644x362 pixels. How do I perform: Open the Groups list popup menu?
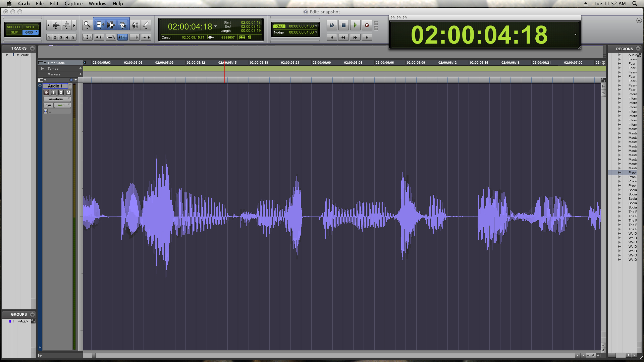(32, 314)
